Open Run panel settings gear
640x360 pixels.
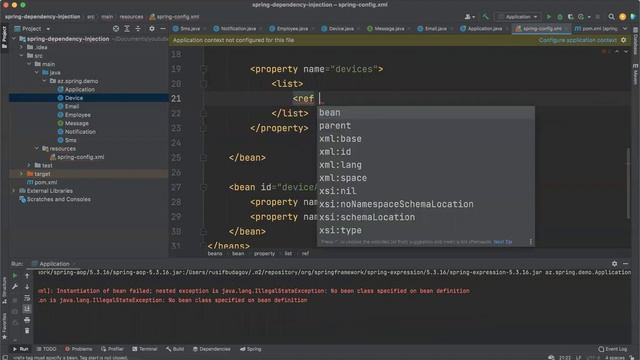click(614, 264)
